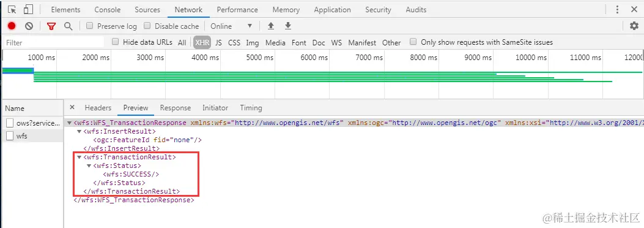This screenshot has width=644, height=228.
Task: Open the Online throttling dropdown
Action: pyautogui.click(x=231, y=26)
